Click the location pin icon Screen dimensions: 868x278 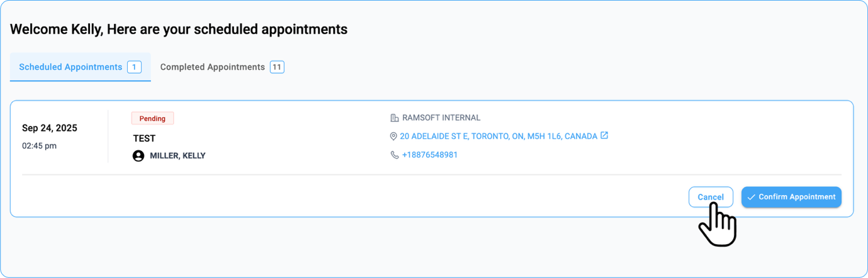coord(394,136)
